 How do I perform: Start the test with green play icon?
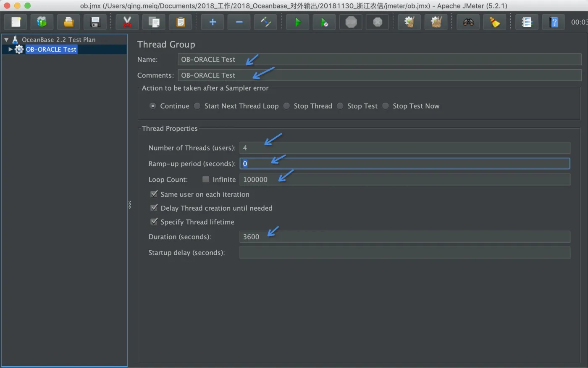[x=298, y=22]
